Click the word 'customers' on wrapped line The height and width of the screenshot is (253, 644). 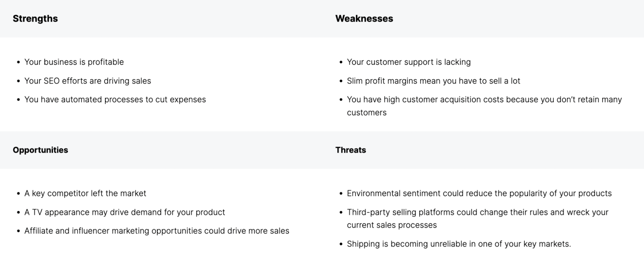[x=367, y=113]
